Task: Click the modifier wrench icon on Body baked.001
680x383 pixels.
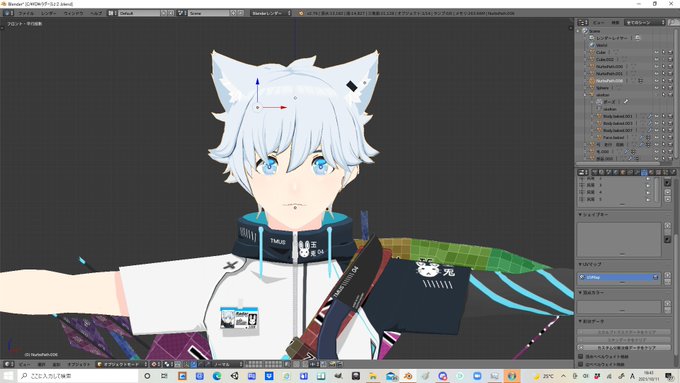Action: [650, 116]
